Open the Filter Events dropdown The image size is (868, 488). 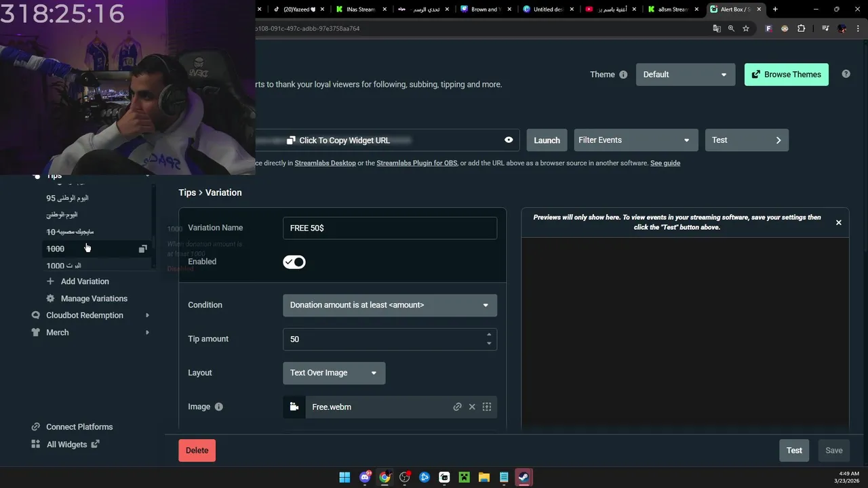(635, 140)
